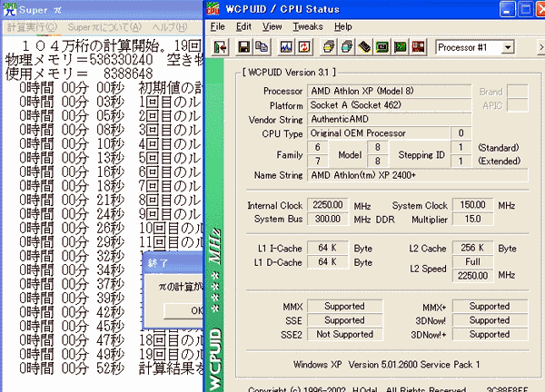Click the copy to clipboard icon
This screenshot has height=392, width=545.
coord(262,47)
